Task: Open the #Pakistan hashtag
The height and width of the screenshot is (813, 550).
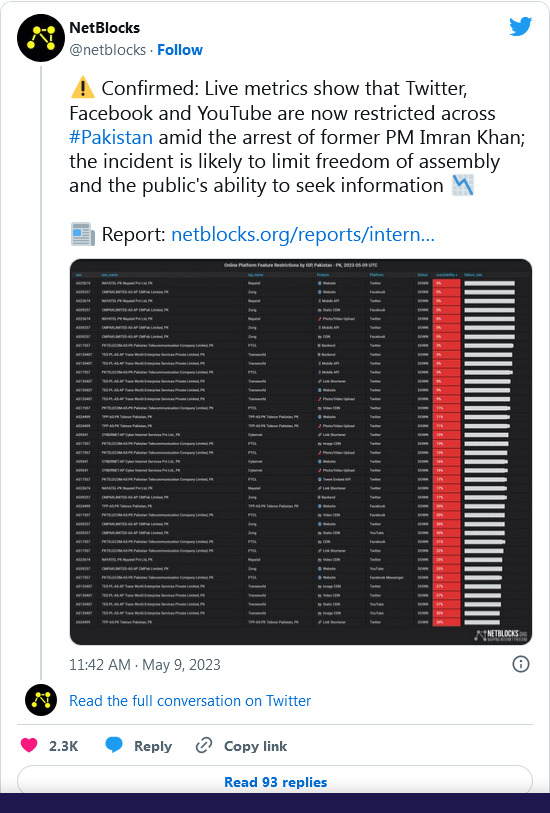Action: (x=111, y=137)
